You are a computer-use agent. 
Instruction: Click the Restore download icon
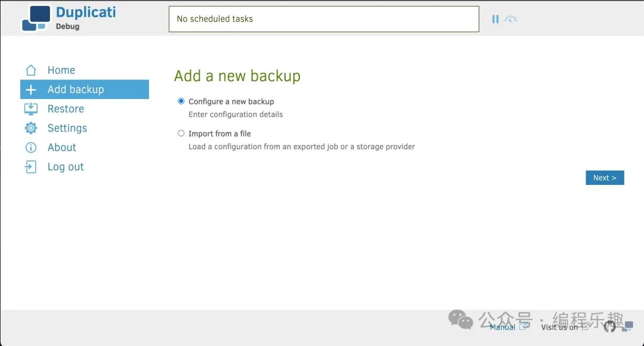coord(31,109)
